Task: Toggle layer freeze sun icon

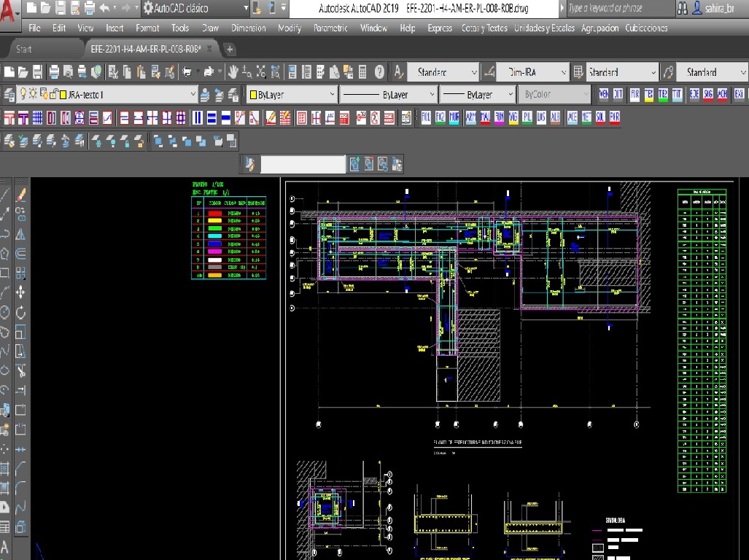Action: pos(34,95)
